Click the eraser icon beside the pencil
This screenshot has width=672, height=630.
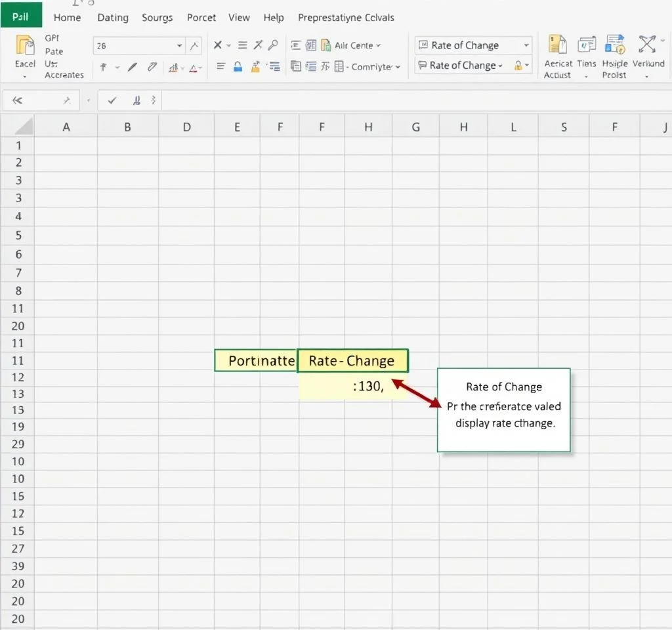click(152, 67)
